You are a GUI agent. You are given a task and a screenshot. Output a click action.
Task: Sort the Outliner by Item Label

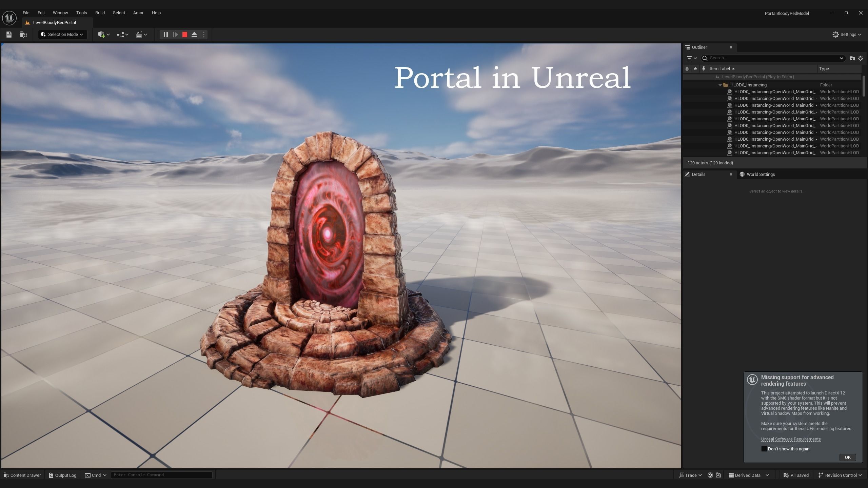coord(762,69)
